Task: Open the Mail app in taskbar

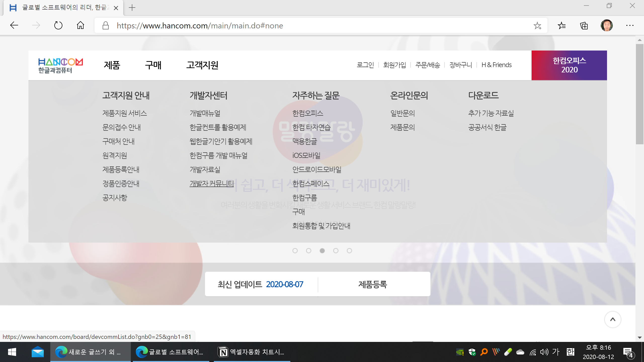Action: tap(38, 352)
